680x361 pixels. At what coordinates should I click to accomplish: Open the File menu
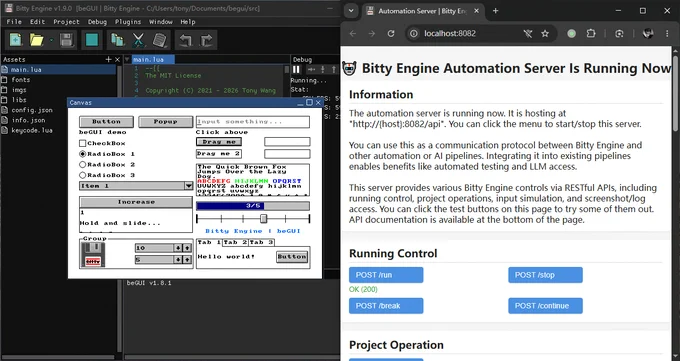(14, 22)
